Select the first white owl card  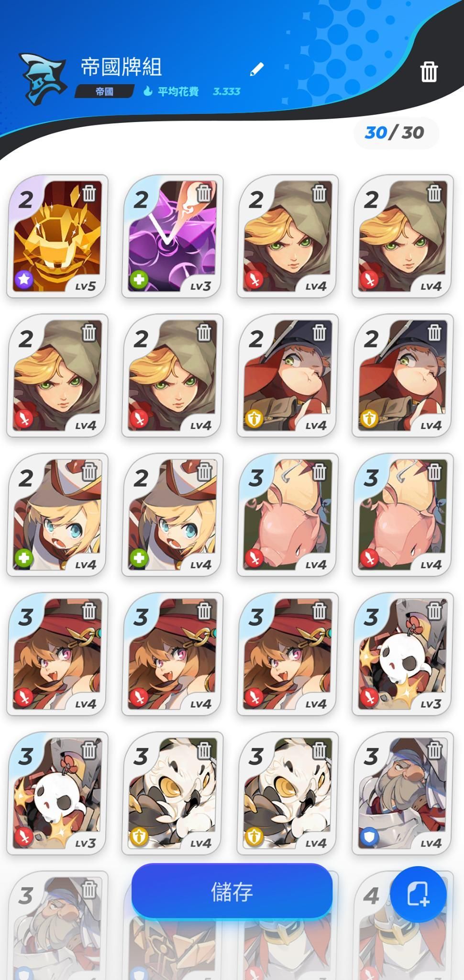click(x=172, y=793)
